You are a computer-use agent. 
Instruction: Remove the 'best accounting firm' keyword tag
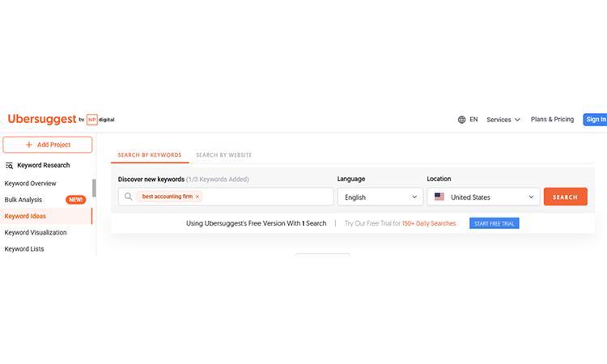(x=197, y=197)
